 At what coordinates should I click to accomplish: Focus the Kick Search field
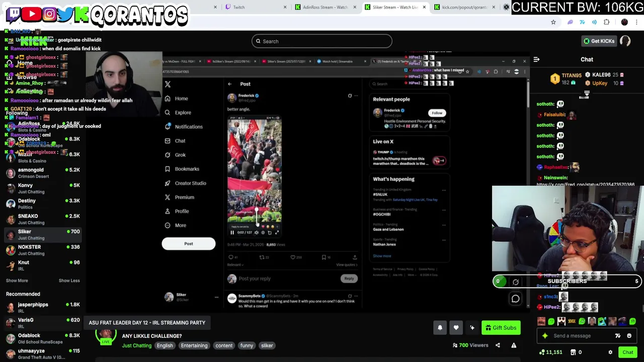point(322,41)
